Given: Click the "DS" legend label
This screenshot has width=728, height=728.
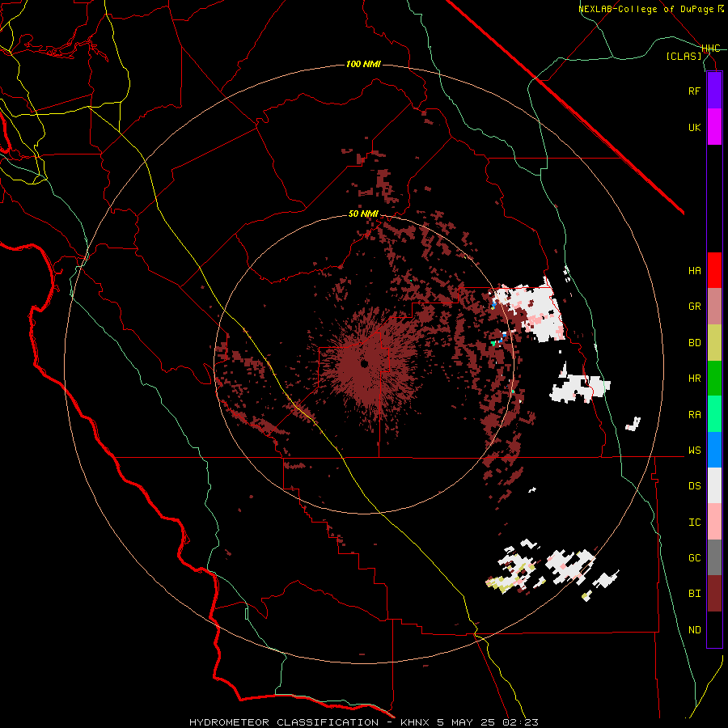Looking at the screenshot, I should (x=694, y=486).
